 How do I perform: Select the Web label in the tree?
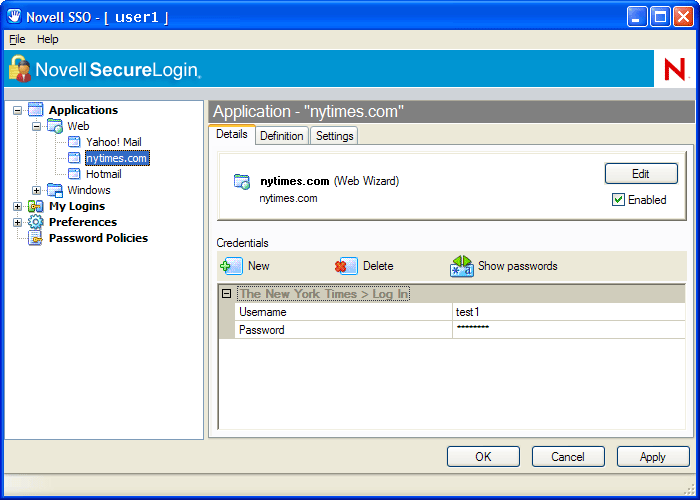click(x=78, y=126)
